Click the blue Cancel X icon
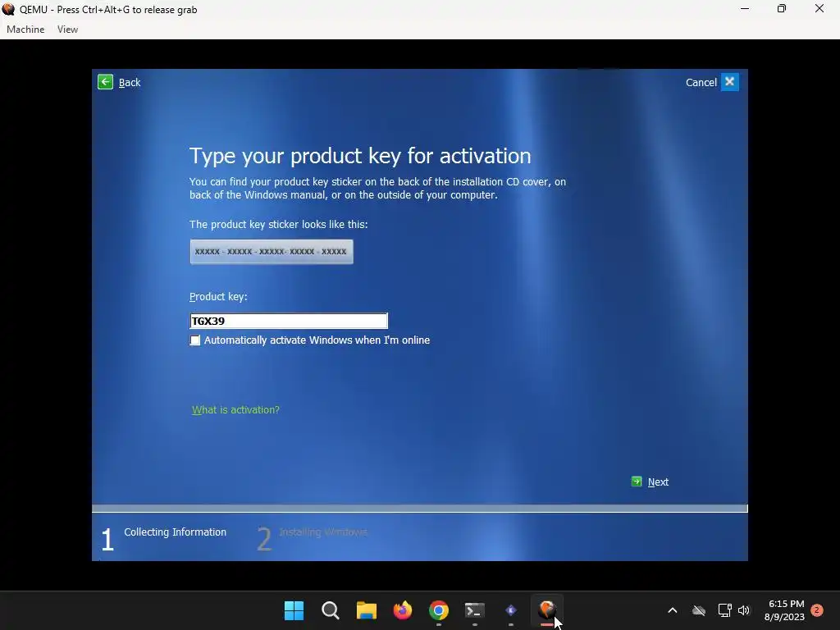This screenshot has width=840, height=630. [729, 82]
